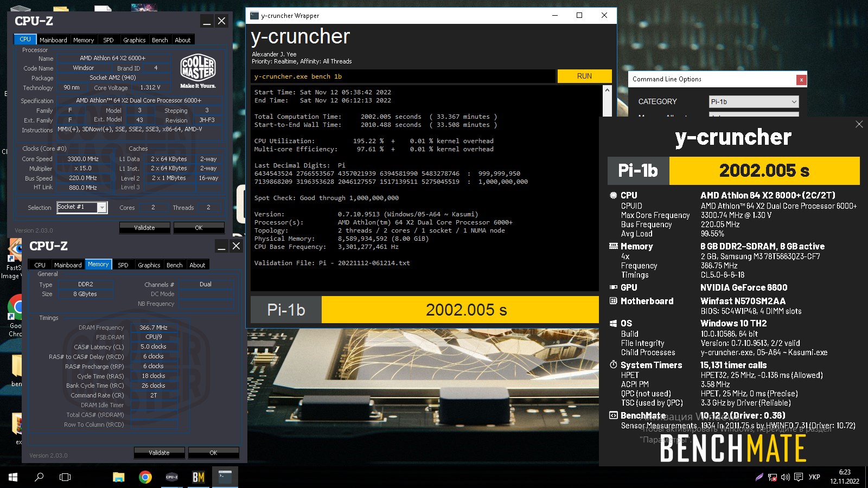Open About tab in lower CPU-Z window
Image resolution: width=868 pixels, height=488 pixels.
click(x=197, y=265)
